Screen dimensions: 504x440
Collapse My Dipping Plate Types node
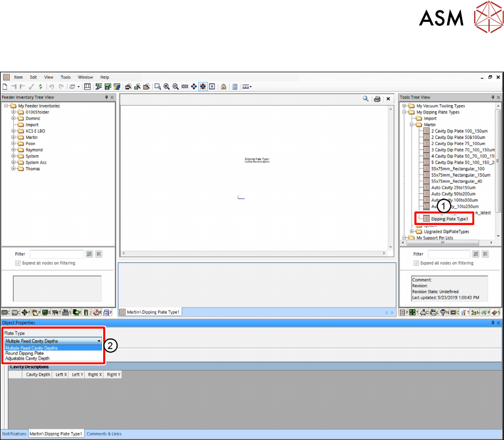click(x=404, y=112)
